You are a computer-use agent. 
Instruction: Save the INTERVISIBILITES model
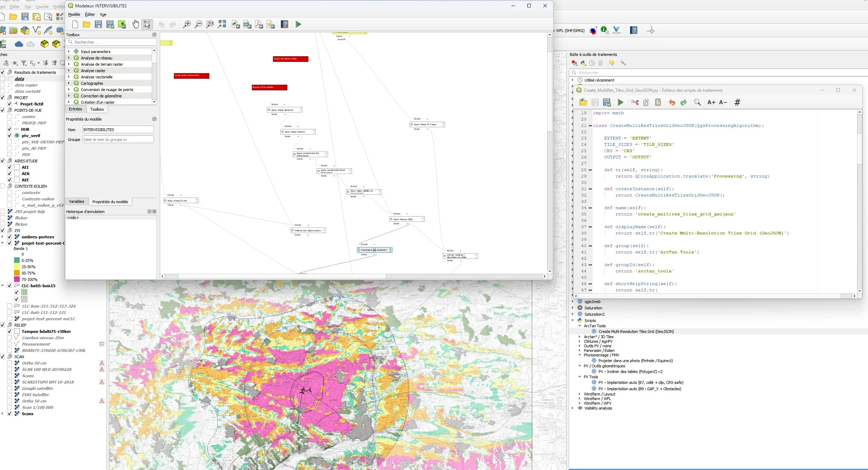(x=98, y=24)
